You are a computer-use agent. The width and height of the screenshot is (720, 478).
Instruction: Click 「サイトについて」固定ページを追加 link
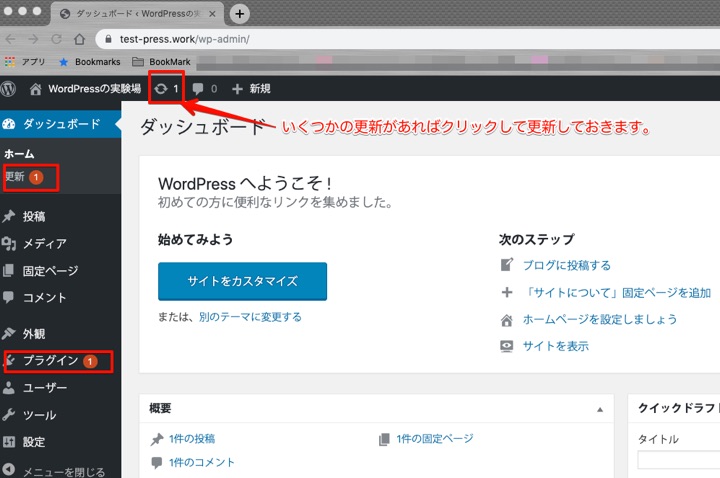(617, 292)
